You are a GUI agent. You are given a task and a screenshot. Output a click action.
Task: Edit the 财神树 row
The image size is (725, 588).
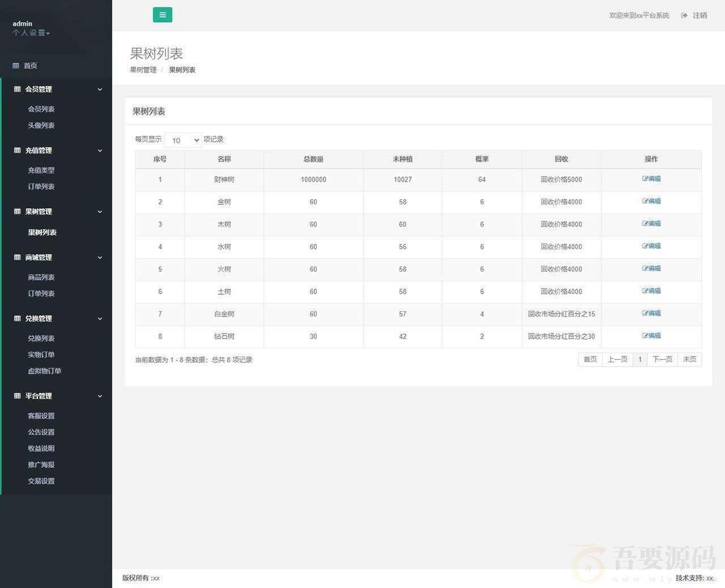(x=651, y=179)
